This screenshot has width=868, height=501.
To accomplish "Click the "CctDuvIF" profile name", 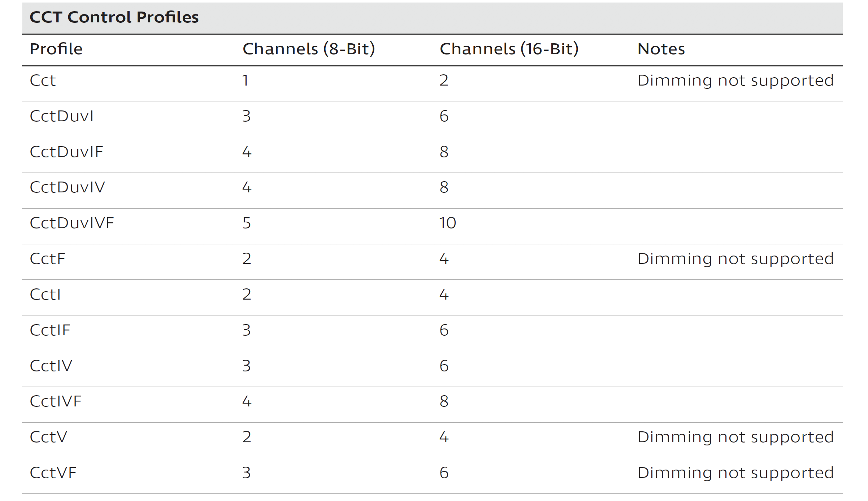I will [x=66, y=152].
